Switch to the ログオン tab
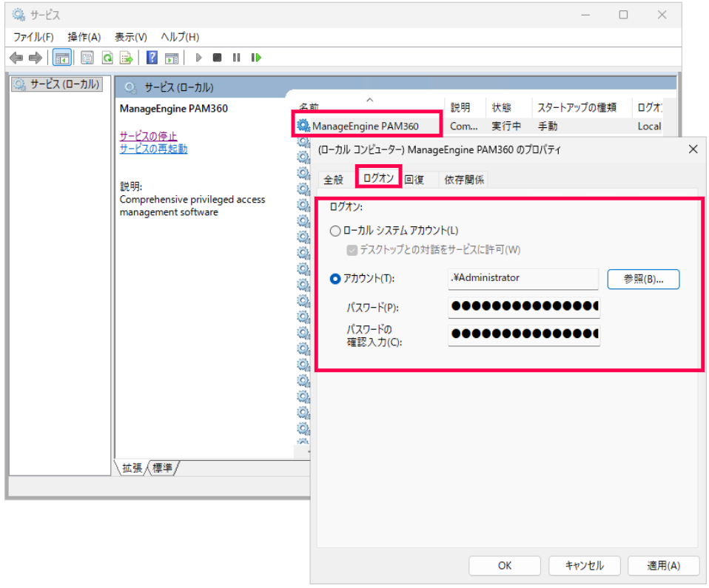 pos(378,178)
